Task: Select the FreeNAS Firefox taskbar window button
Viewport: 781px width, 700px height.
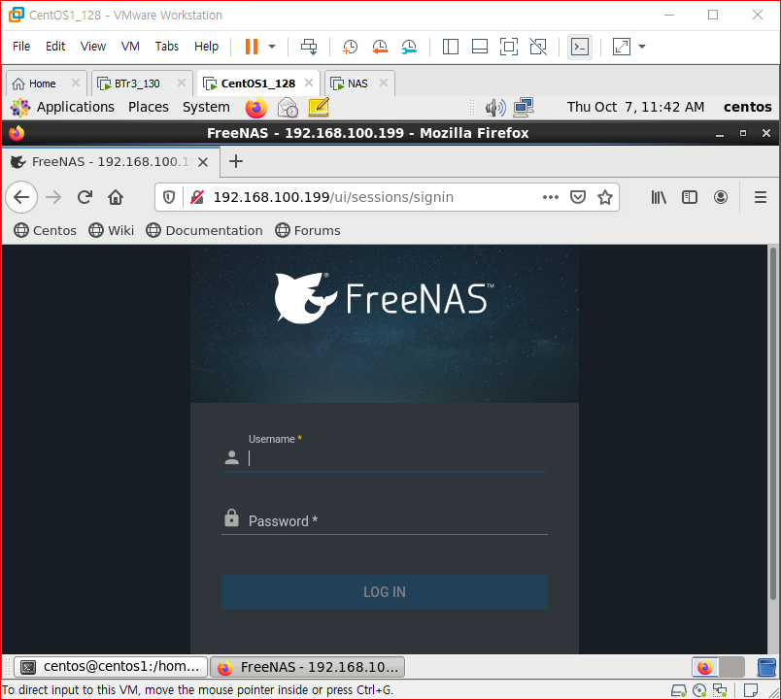Action: (x=307, y=667)
